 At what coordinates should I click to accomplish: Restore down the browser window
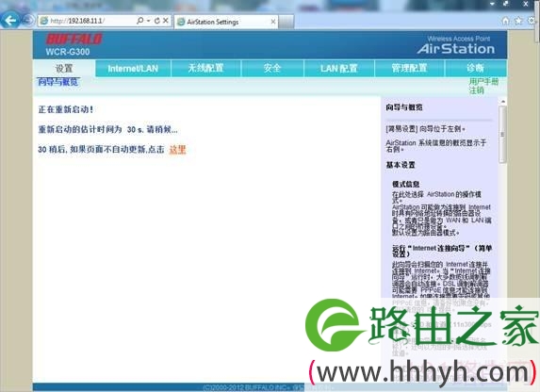tap(506, 4)
